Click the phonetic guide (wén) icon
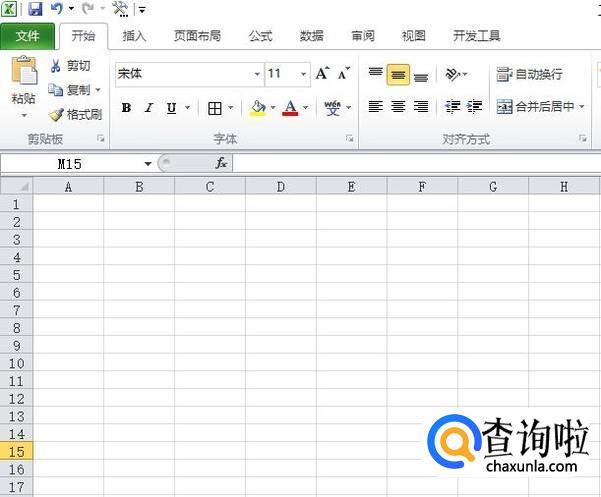The image size is (601, 497). pyautogui.click(x=332, y=108)
